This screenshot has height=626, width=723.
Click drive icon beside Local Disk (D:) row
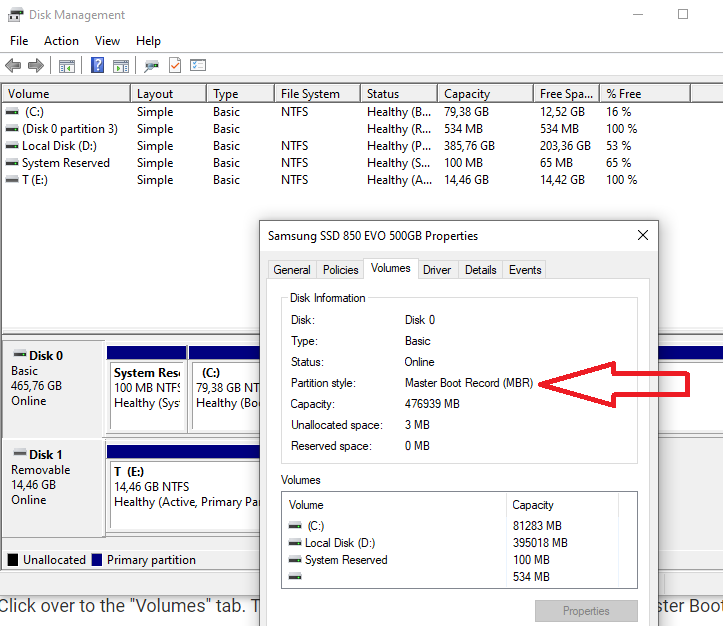(12, 146)
